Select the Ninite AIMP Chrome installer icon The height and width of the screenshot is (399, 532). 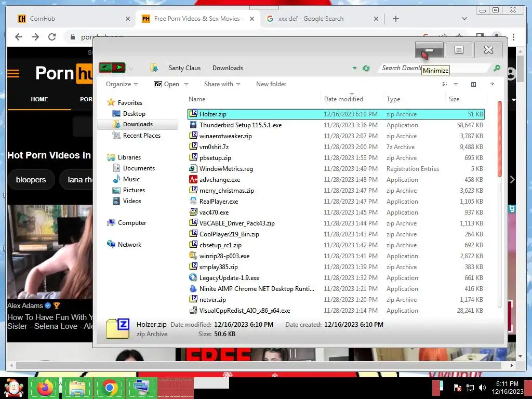[x=193, y=289]
